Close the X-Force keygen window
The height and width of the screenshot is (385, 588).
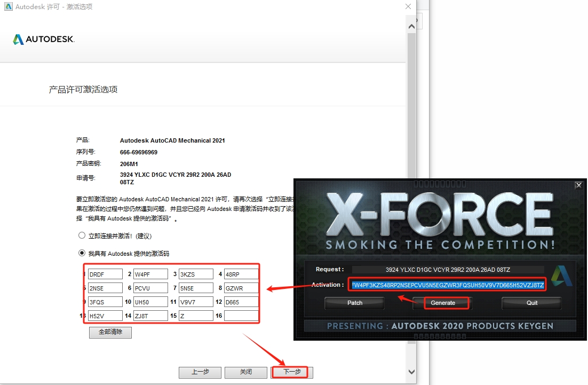578,185
